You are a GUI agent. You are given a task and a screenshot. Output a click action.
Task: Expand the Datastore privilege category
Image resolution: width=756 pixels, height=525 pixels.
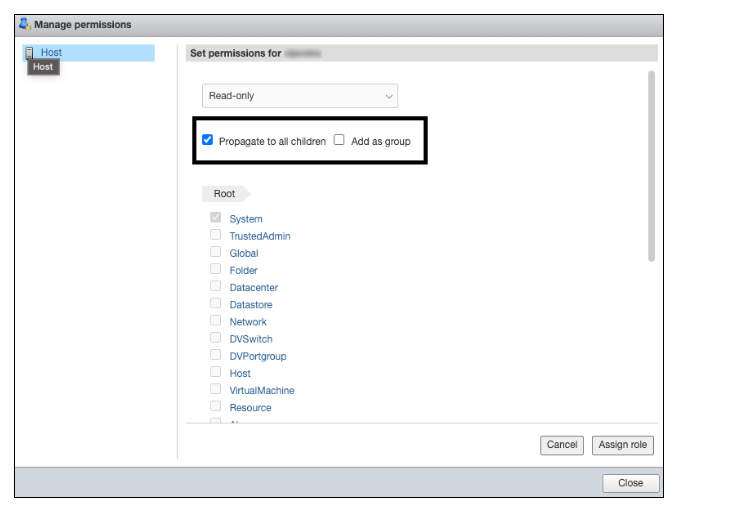(x=250, y=305)
